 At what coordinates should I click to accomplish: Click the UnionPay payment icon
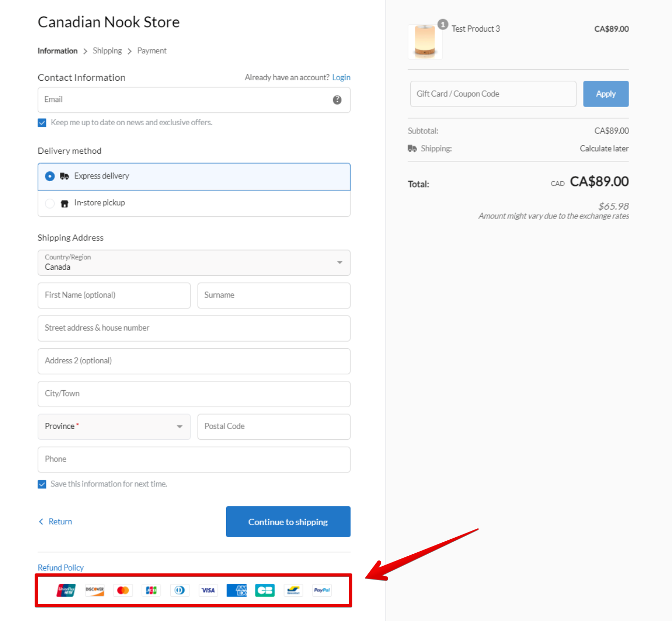coord(66,590)
